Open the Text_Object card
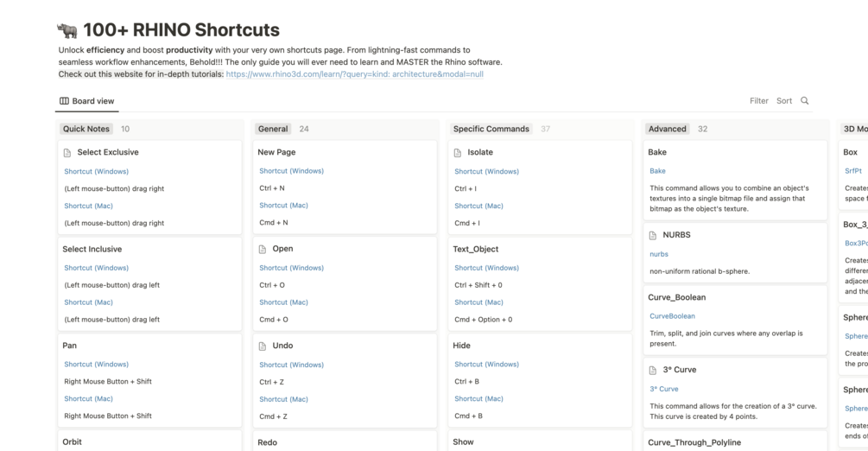Screen dimensions: 868x451 [x=475, y=249]
